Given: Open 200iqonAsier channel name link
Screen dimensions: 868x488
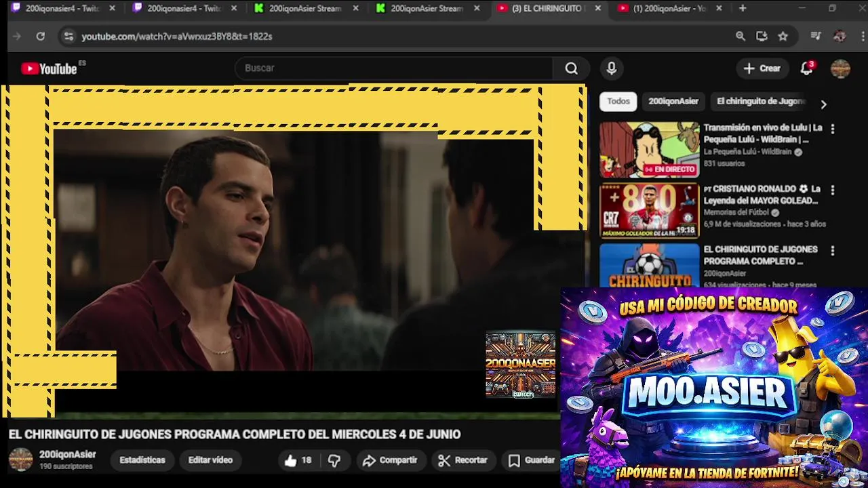Looking at the screenshot, I should (68, 455).
